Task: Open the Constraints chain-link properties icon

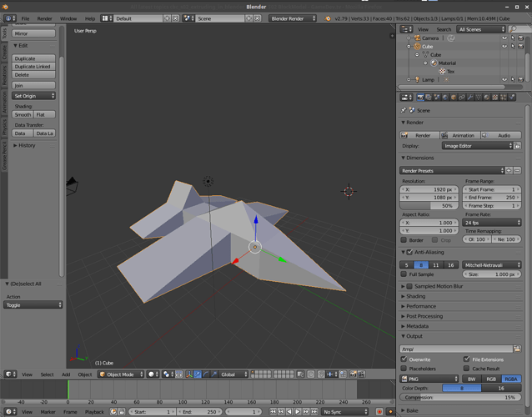Action: (462, 98)
